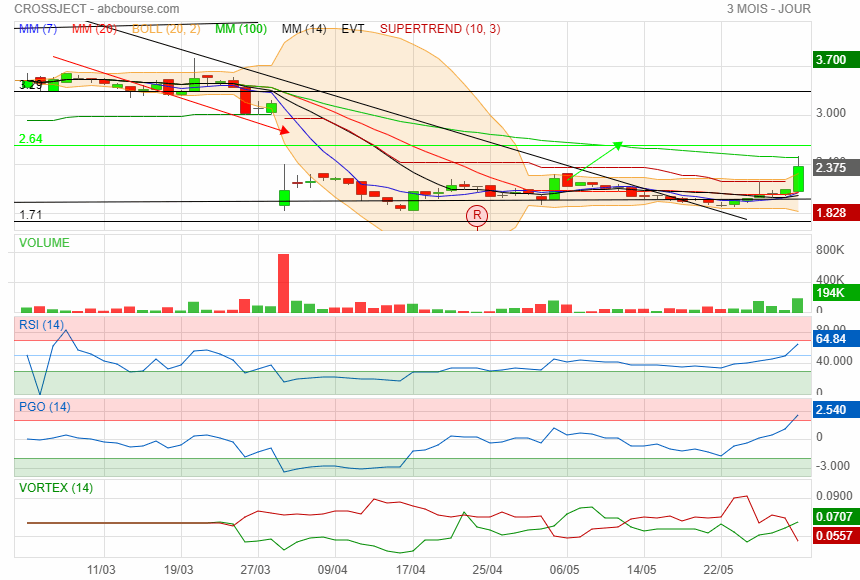Click the 0.0900 vortex axis label
860x580 pixels.
click(834, 496)
